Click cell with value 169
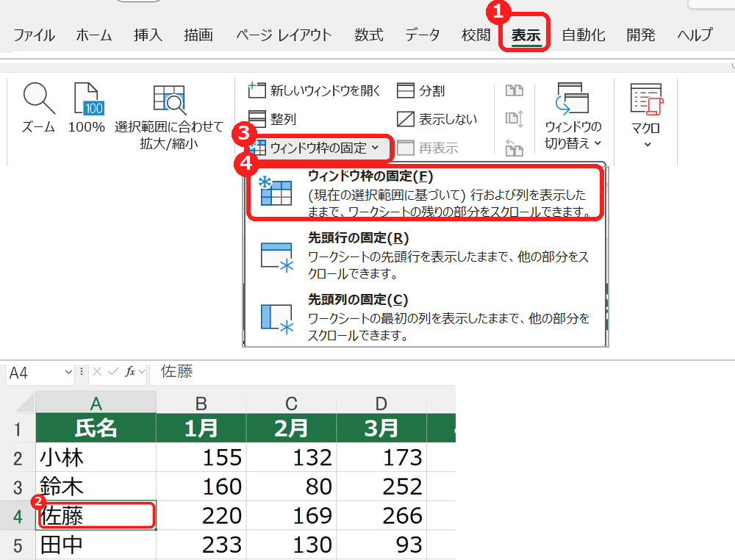This screenshot has width=735, height=560. [291, 515]
